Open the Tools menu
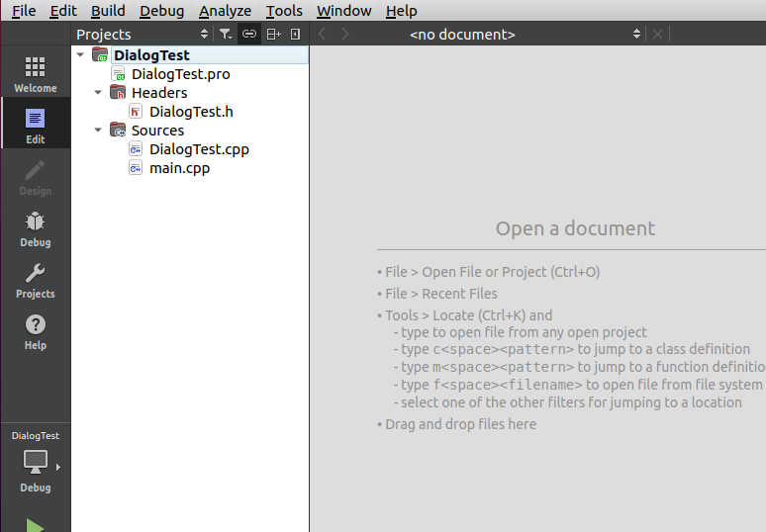This screenshot has width=766, height=532. 284,11
